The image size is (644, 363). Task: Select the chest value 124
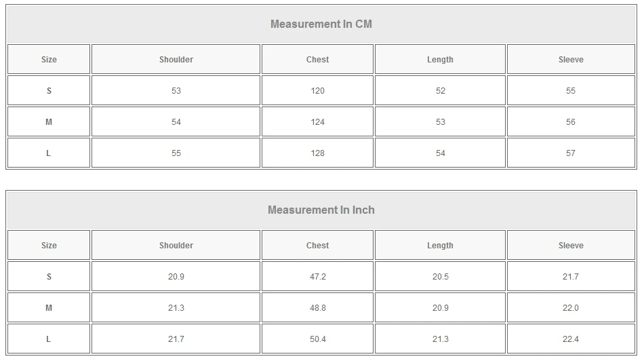pyautogui.click(x=317, y=122)
